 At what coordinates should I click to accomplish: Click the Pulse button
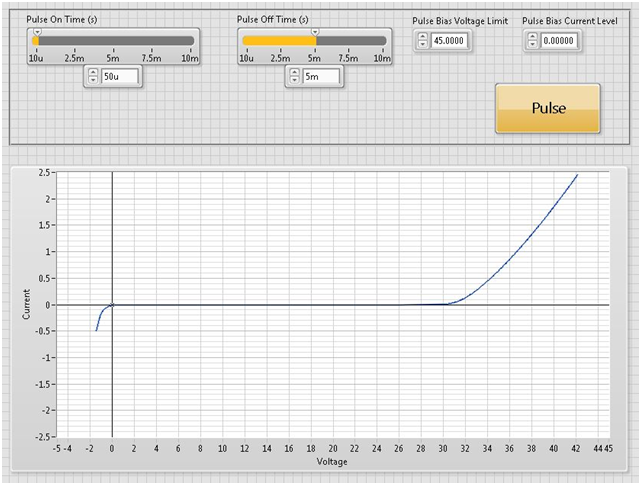(x=548, y=108)
